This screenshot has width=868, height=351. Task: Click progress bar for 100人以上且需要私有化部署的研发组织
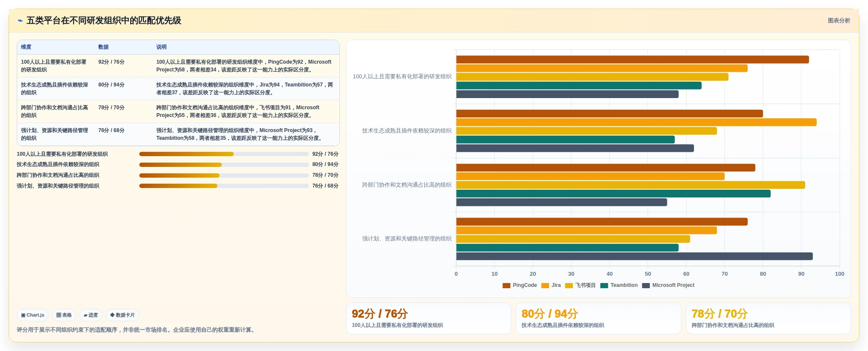coord(224,154)
